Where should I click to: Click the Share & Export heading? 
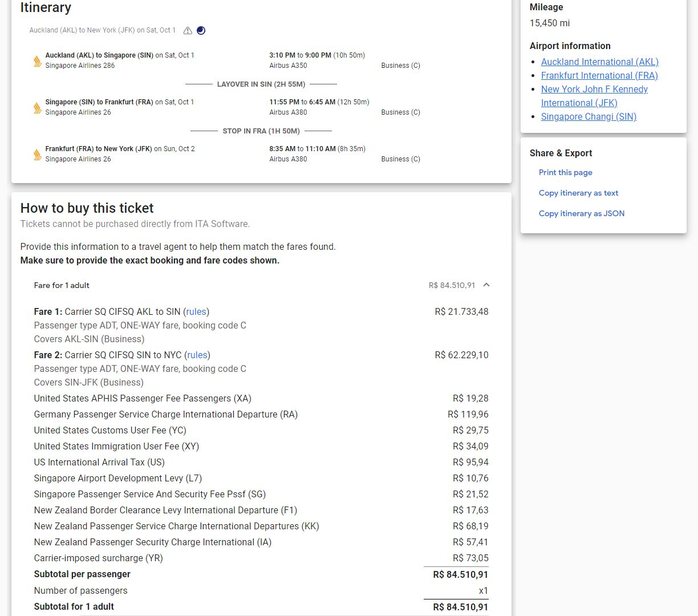(561, 153)
